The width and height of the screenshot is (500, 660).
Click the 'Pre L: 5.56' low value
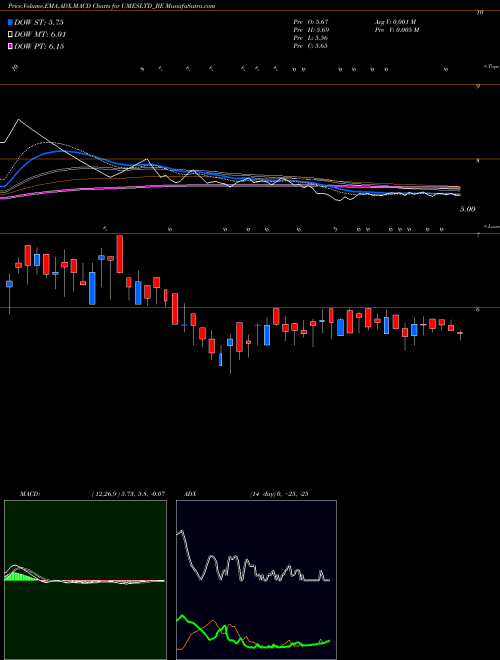click(311, 38)
